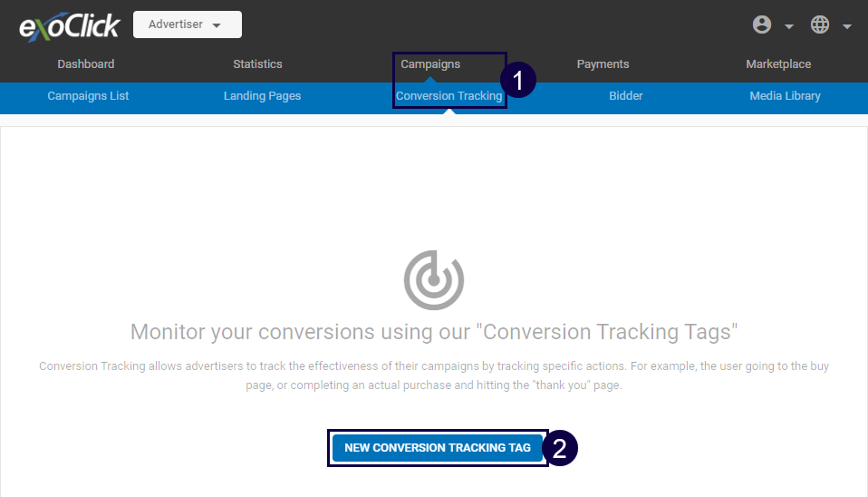Screen dimensions: 868x497
Task: Open the Advertiser role dropdown
Action: pyautogui.click(x=187, y=24)
